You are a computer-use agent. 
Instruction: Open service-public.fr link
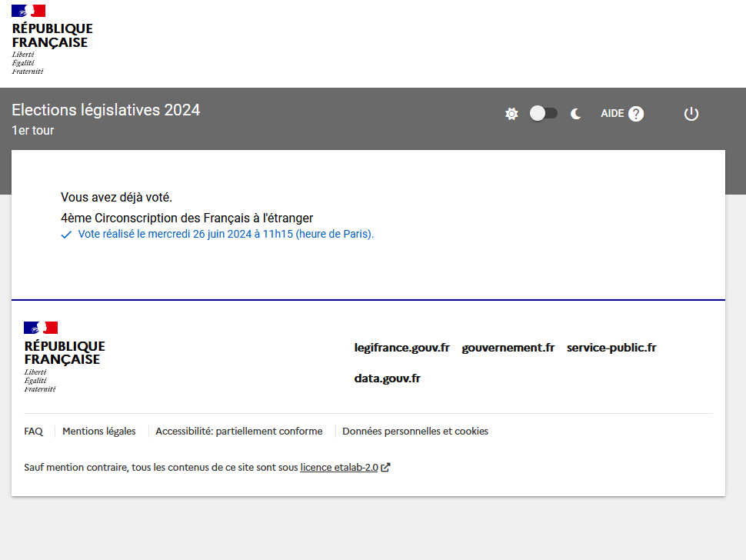point(611,348)
